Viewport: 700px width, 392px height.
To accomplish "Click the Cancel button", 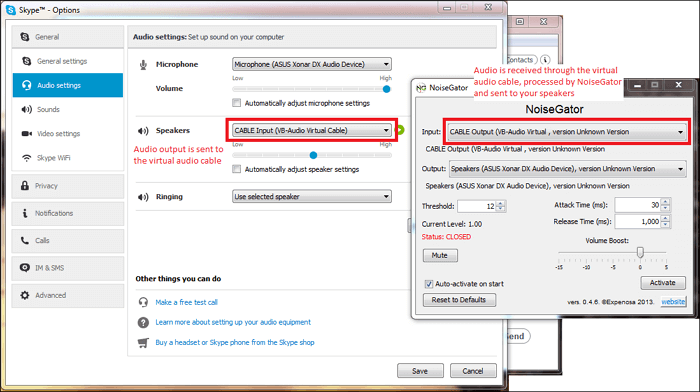I will pyautogui.click(x=473, y=371).
